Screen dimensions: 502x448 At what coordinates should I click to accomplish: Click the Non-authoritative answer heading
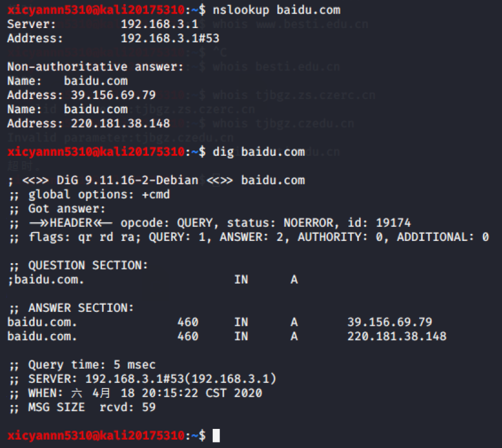pos(95,67)
